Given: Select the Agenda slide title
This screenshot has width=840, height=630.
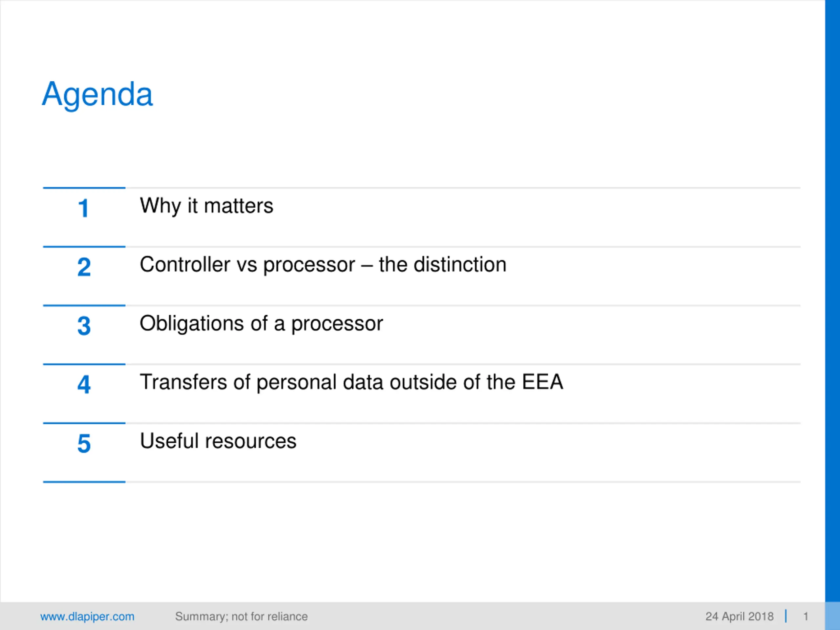Looking at the screenshot, I should pyautogui.click(x=97, y=94).
